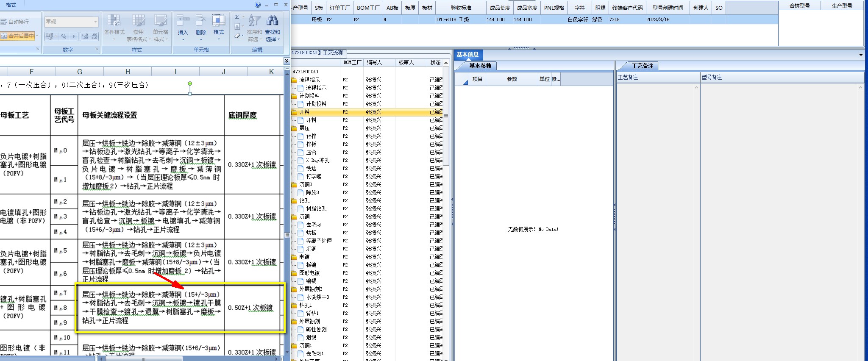
Task: Select the 工艺备注 tab
Action: [x=642, y=66]
